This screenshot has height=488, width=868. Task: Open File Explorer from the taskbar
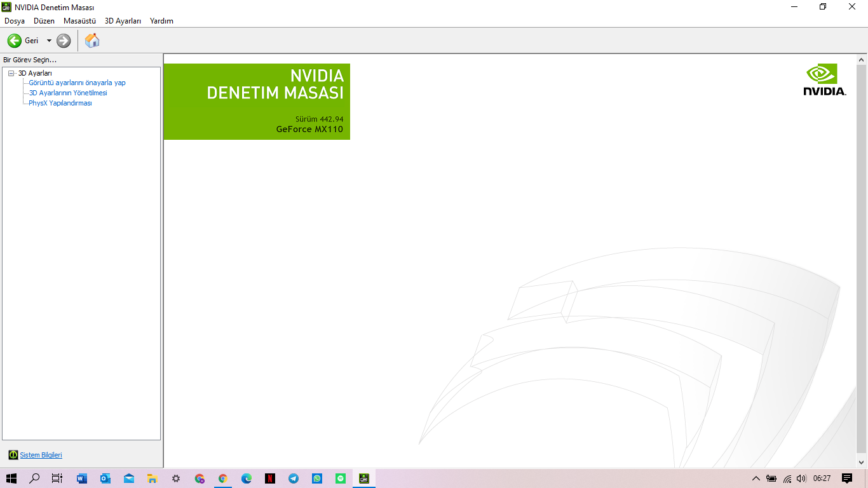pos(153,478)
